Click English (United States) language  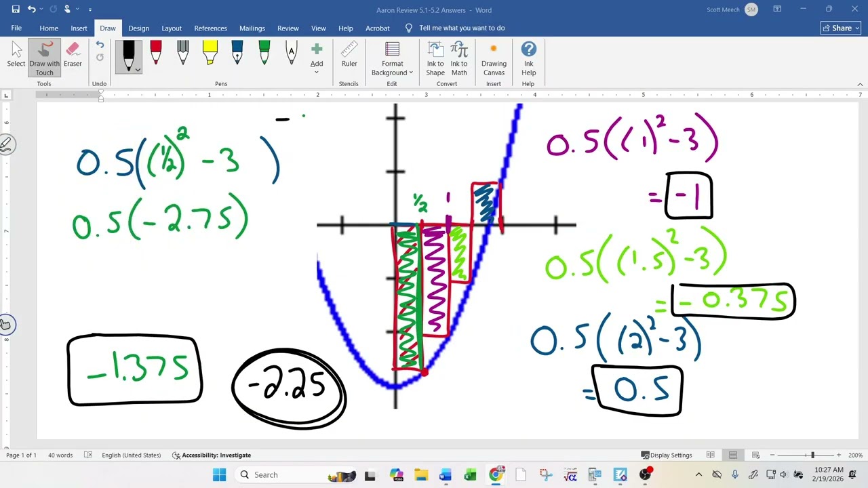point(132,455)
